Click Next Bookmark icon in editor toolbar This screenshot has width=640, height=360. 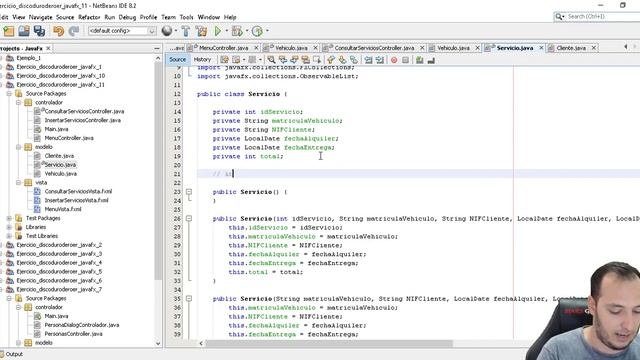point(342,60)
